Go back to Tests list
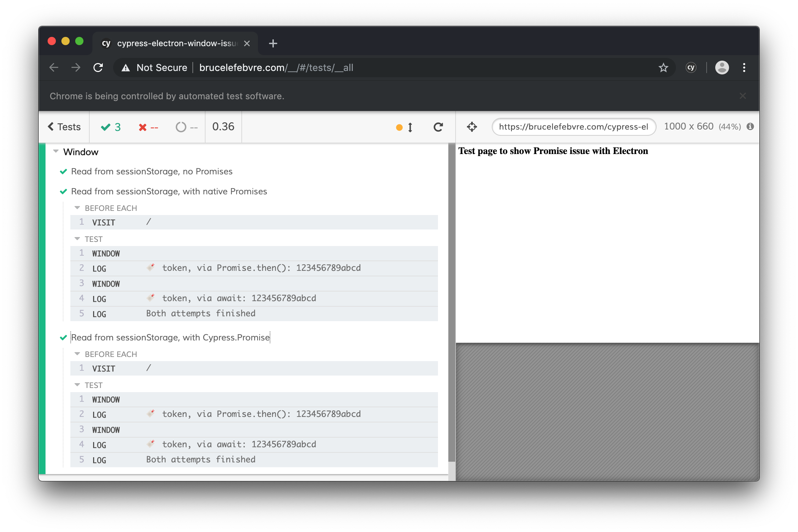This screenshot has width=798, height=532. click(64, 127)
